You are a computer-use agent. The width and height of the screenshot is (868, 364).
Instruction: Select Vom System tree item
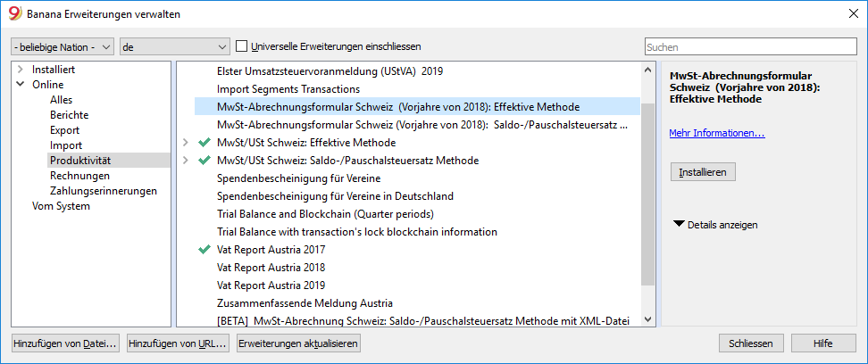[61, 206]
